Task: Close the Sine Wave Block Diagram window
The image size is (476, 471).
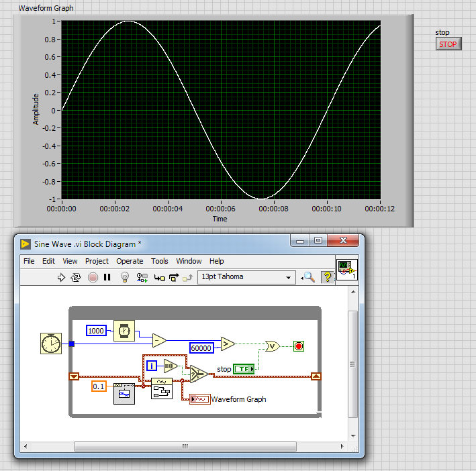Action: click(x=343, y=241)
